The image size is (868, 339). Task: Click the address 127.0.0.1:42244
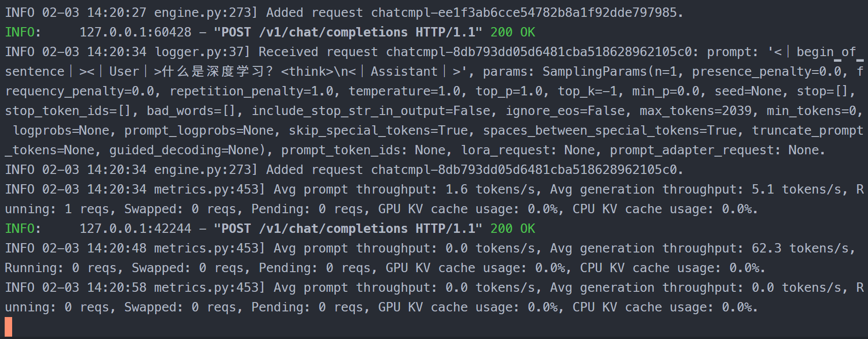tap(135, 229)
